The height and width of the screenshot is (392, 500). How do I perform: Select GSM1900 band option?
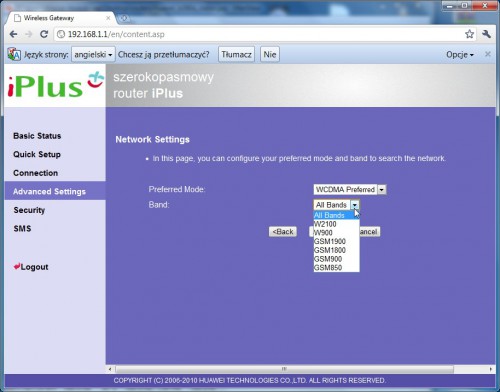tap(336, 241)
